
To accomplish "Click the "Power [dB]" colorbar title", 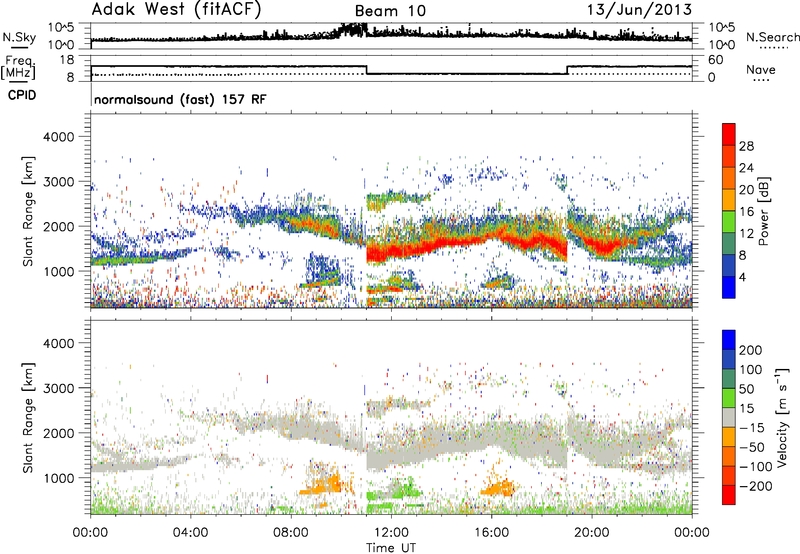I will click(764, 211).
